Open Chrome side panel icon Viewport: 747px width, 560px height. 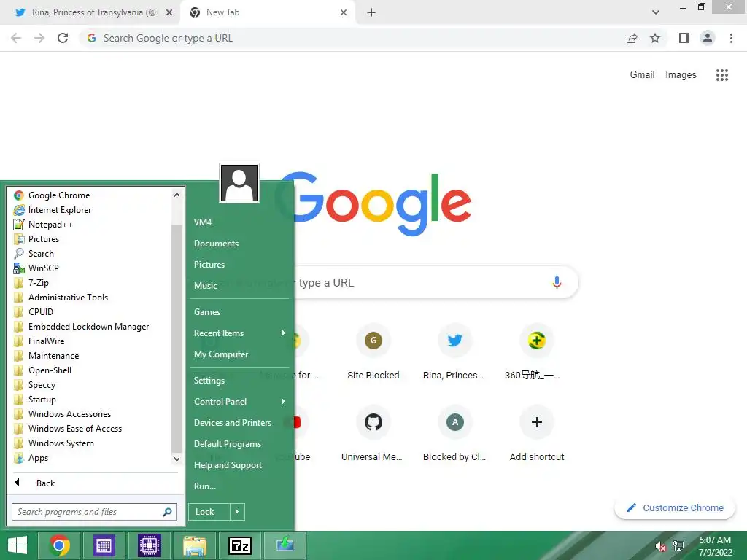click(x=684, y=38)
